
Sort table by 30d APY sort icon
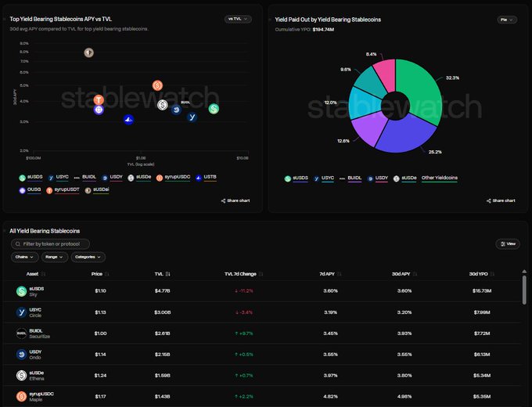(x=415, y=274)
